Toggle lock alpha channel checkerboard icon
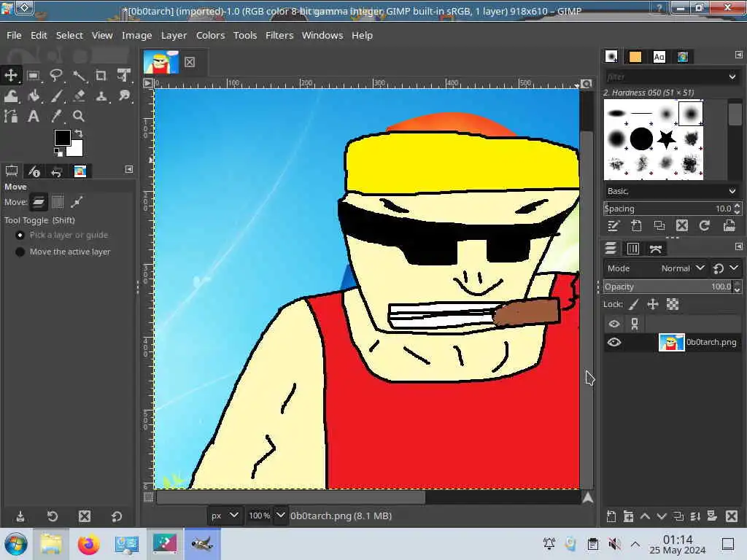Screen dimensions: 747x560 tap(673, 304)
